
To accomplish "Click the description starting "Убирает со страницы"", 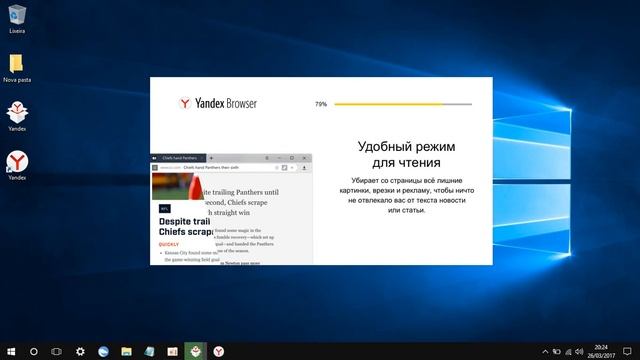I will tap(407, 195).
